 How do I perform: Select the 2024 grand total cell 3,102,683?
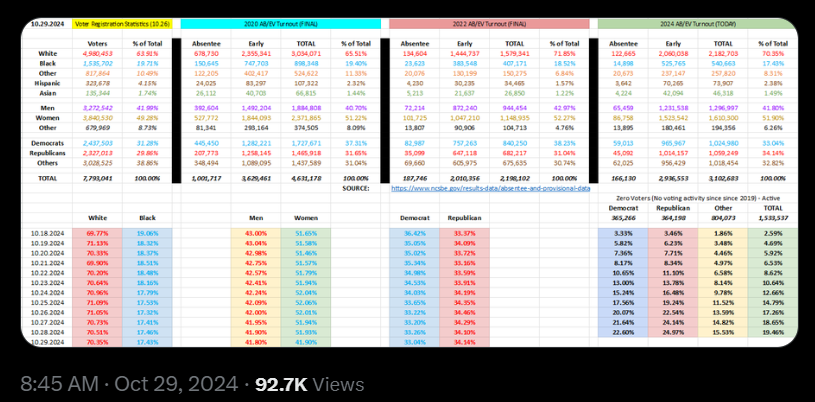click(723, 177)
